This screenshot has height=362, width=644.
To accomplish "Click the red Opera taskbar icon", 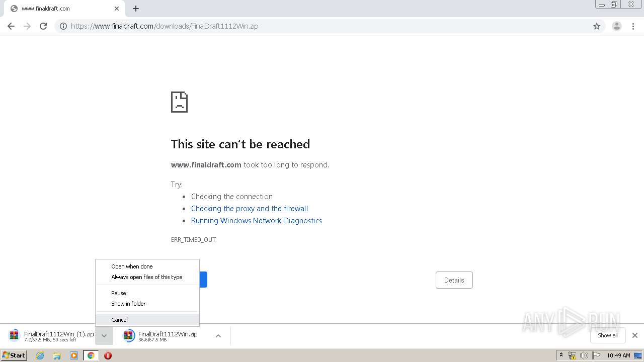I will (108, 355).
